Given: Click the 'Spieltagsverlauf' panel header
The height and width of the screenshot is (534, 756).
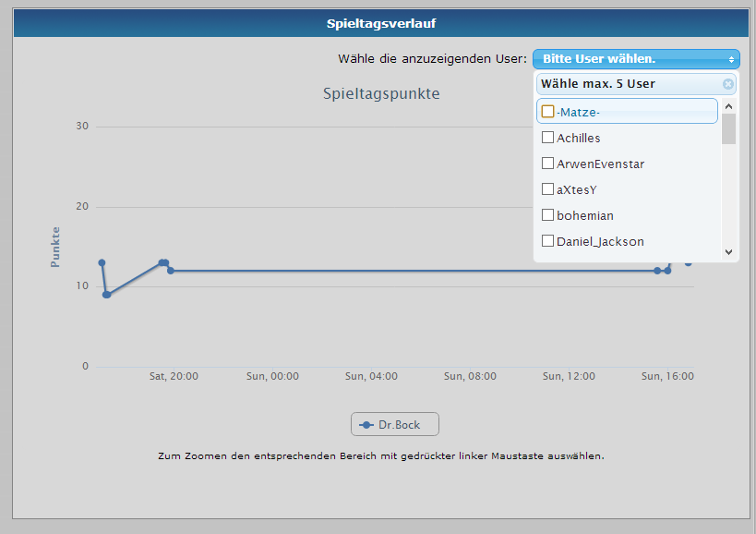Looking at the screenshot, I should [x=381, y=23].
